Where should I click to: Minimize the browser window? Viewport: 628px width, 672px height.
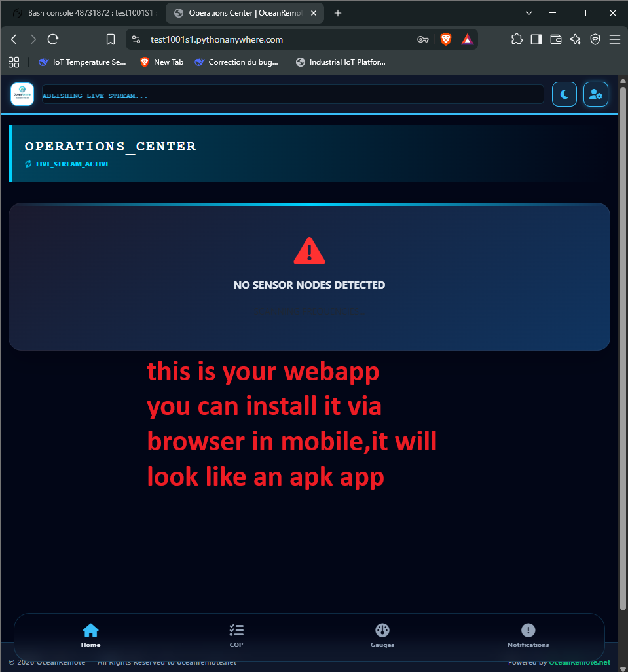[x=553, y=13]
